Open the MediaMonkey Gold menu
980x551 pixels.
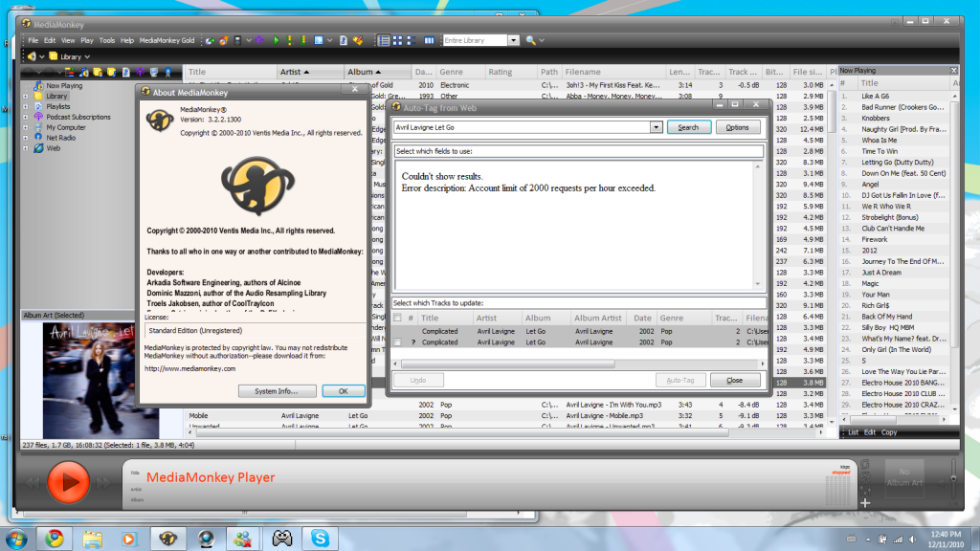pos(167,40)
